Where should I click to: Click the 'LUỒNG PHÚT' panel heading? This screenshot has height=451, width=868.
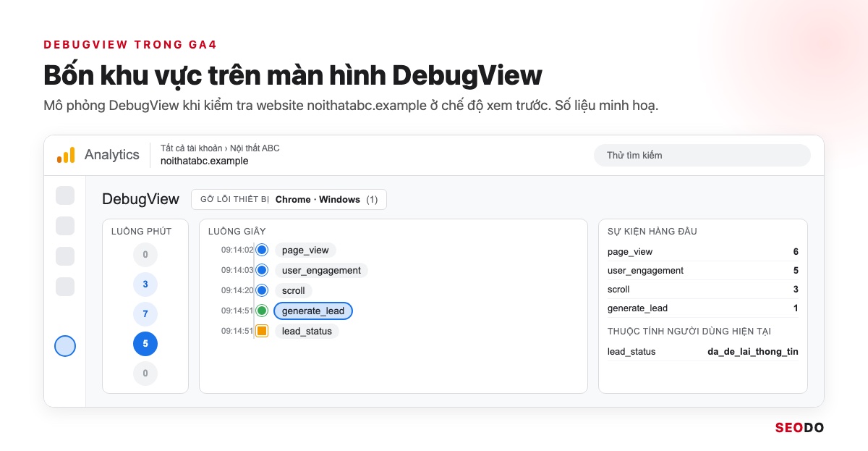142,232
